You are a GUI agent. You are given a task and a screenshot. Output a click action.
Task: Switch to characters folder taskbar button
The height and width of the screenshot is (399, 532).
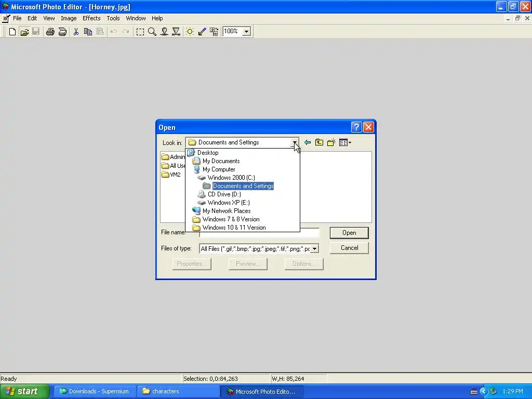tap(178, 392)
